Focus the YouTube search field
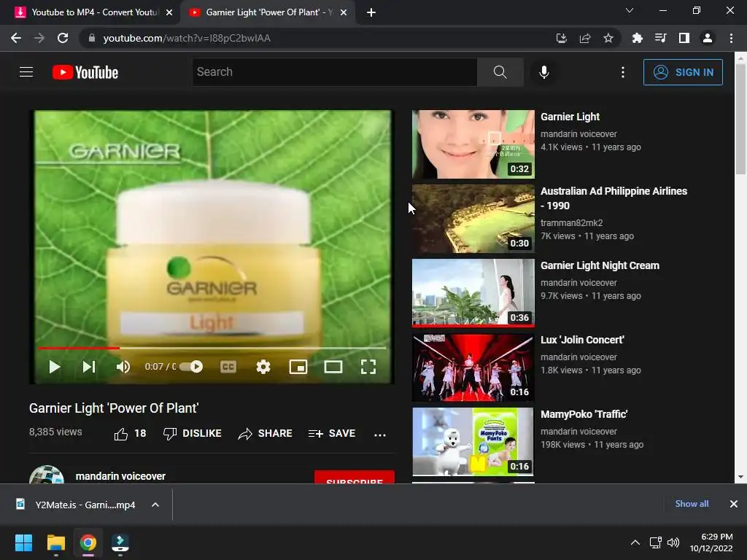This screenshot has height=560, width=747. pos(334,72)
